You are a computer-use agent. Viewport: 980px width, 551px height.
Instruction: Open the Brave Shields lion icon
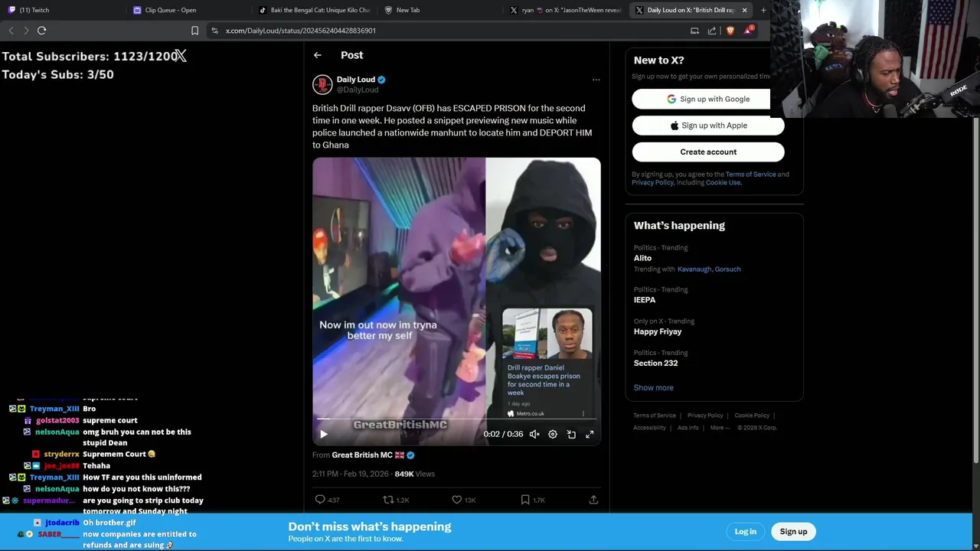coord(730,31)
